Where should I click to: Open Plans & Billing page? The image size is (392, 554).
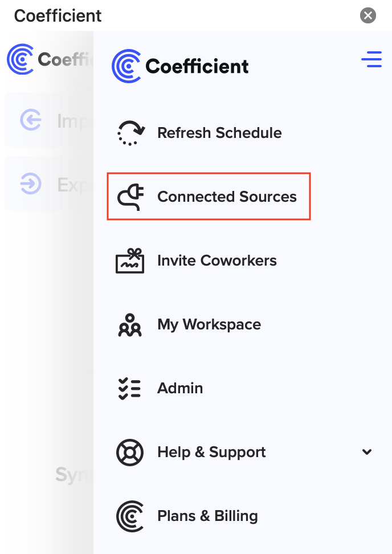pos(207,516)
